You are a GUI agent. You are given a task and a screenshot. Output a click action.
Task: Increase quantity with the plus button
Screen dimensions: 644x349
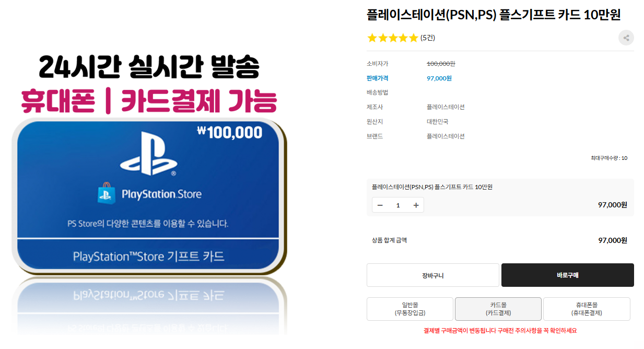pos(416,205)
